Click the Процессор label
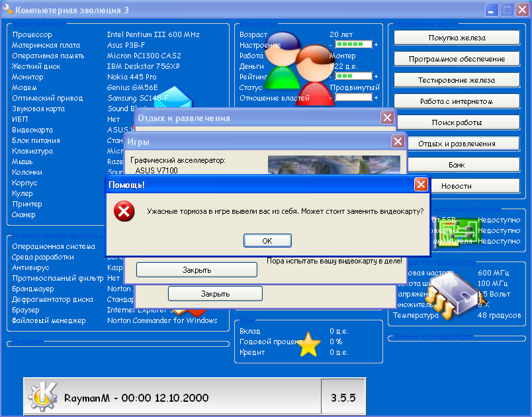 click(x=32, y=34)
